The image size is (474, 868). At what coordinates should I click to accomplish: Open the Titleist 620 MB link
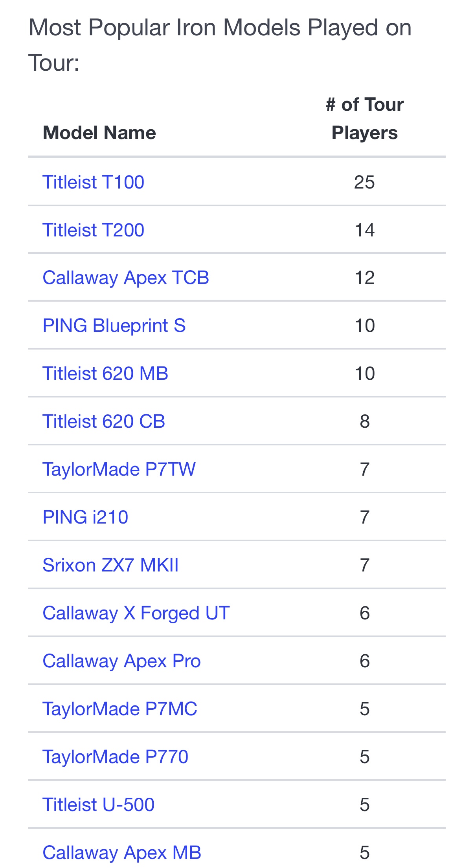105,374
